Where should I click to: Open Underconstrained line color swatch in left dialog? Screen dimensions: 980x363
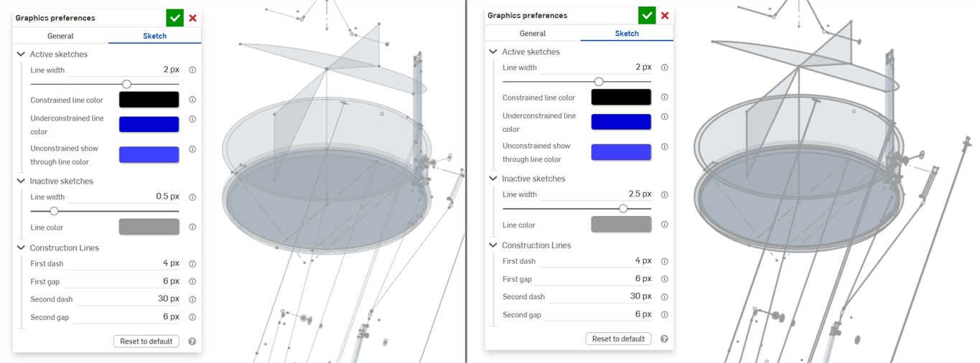(x=149, y=124)
